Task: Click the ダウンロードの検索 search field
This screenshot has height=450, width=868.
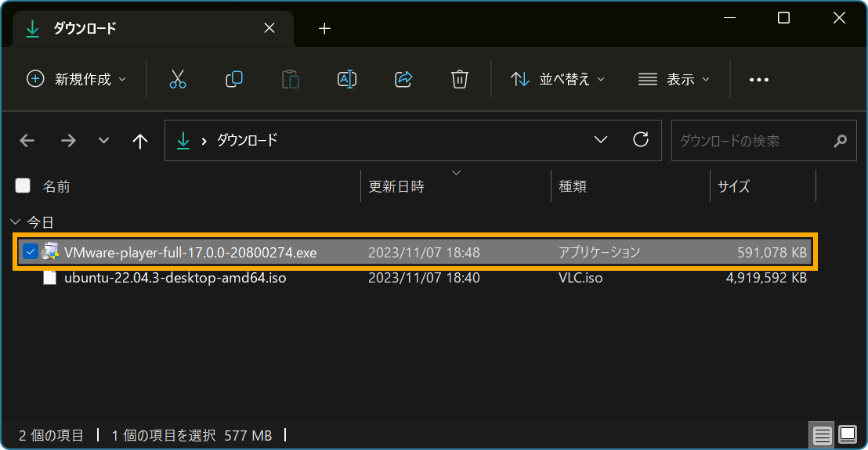Action: coord(752,141)
